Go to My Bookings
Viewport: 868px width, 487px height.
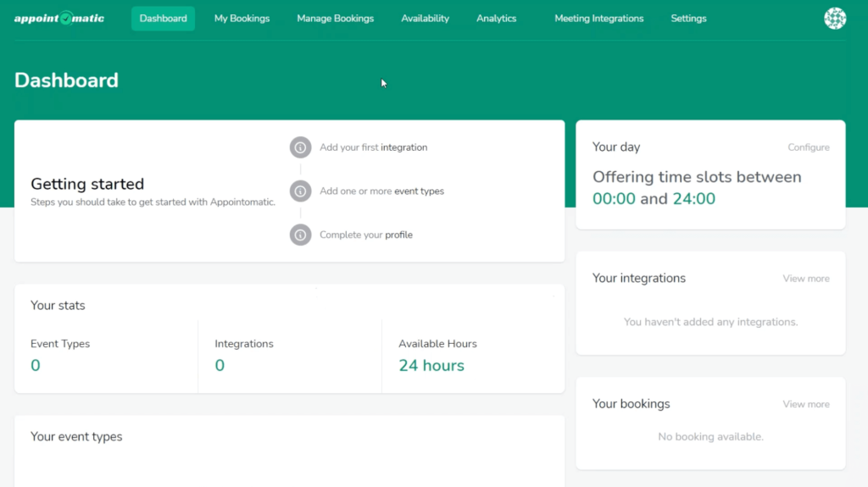pos(242,19)
